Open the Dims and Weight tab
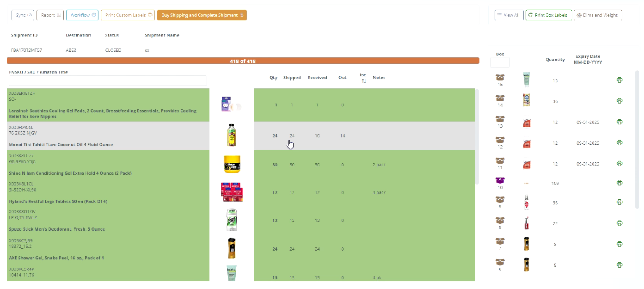 [598, 15]
